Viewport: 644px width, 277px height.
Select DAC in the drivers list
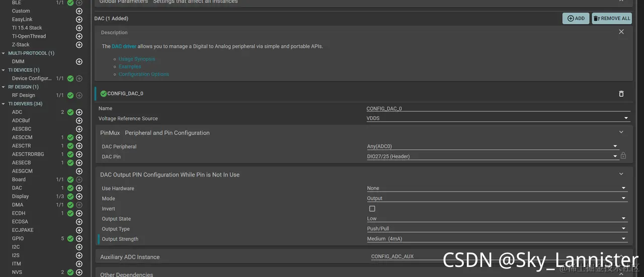[x=17, y=188]
